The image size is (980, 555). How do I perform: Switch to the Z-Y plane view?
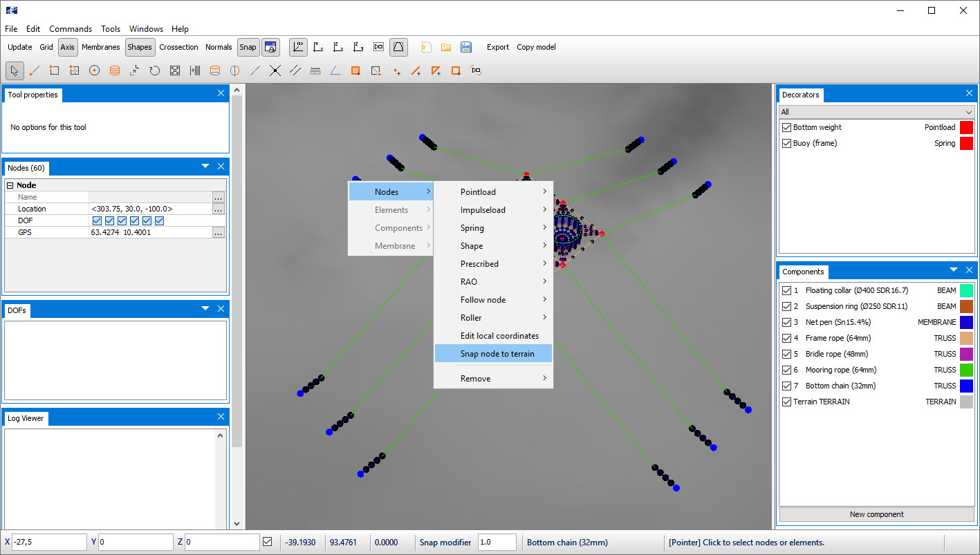point(359,47)
